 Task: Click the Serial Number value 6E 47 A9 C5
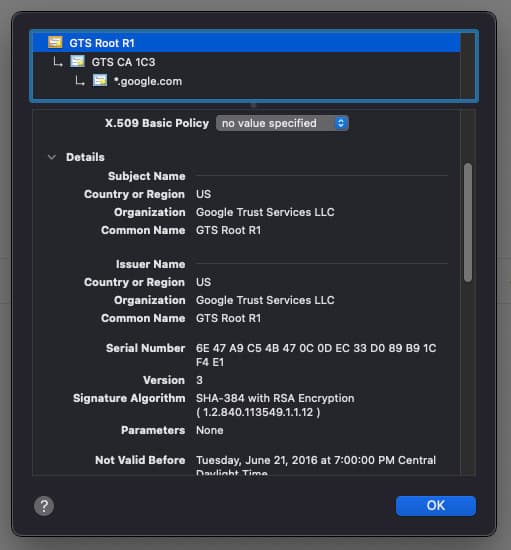pos(316,355)
